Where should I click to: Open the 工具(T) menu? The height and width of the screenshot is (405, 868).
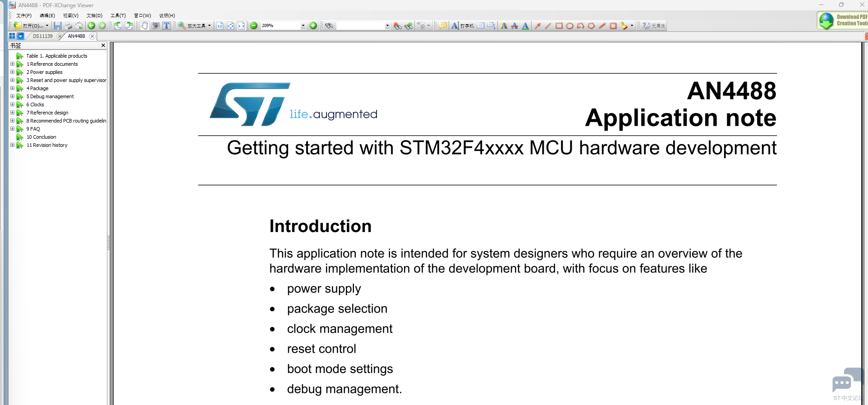(x=118, y=15)
